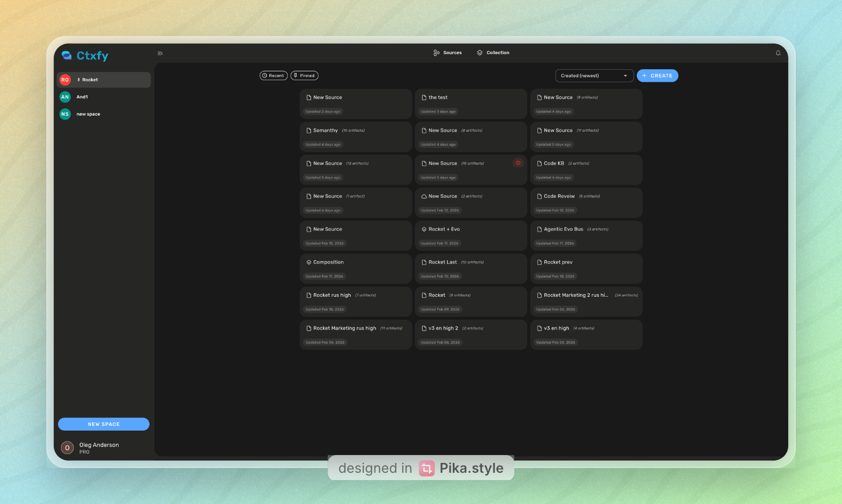Click the document icon next to Semanthy
The image size is (842, 504).
coord(308,130)
